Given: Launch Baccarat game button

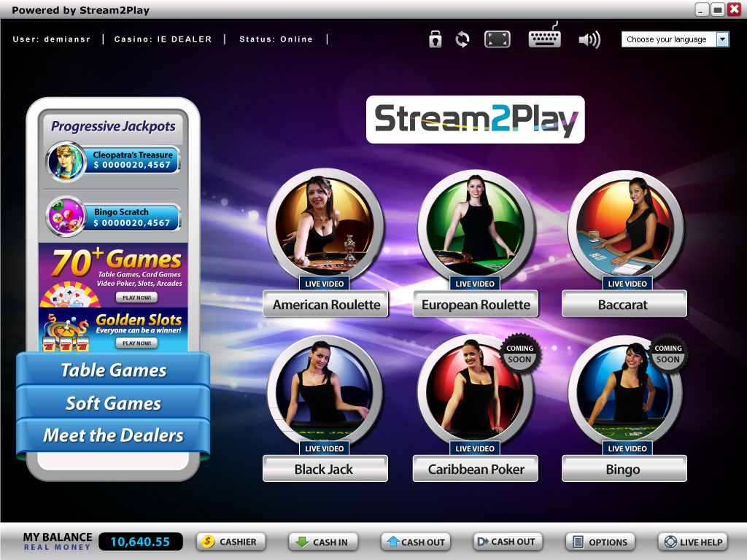Looking at the screenshot, I should point(624,304).
